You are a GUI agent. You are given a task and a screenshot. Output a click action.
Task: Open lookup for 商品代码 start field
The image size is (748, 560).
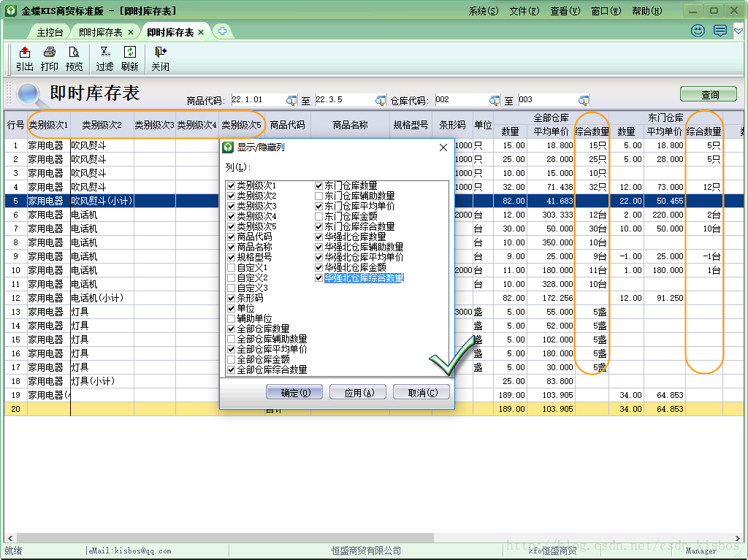[x=291, y=100]
